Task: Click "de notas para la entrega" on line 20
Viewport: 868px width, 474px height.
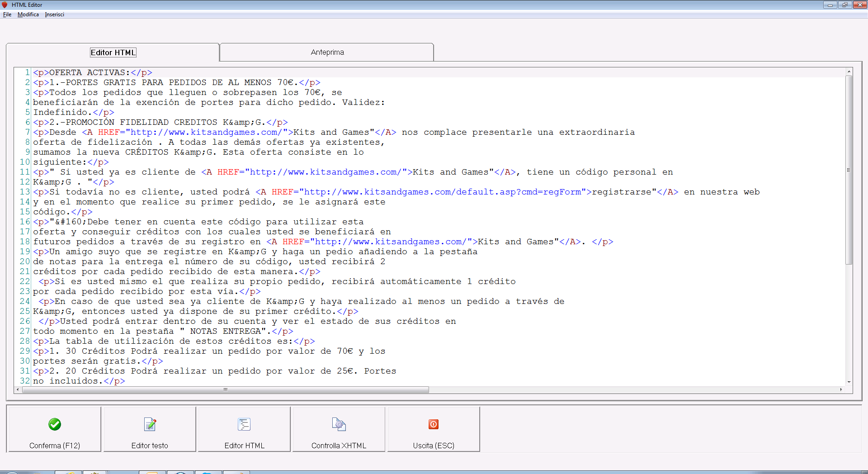Action: coord(98,261)
